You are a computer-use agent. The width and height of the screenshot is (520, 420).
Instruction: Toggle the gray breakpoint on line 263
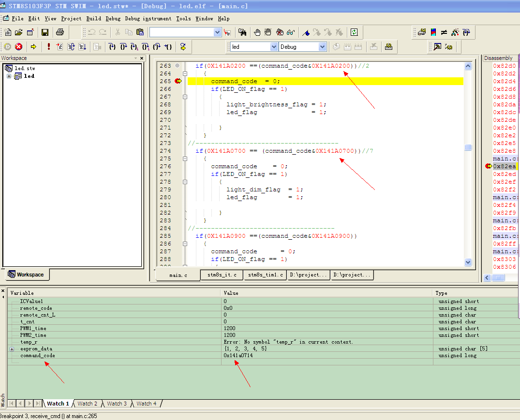coord(178,66)
